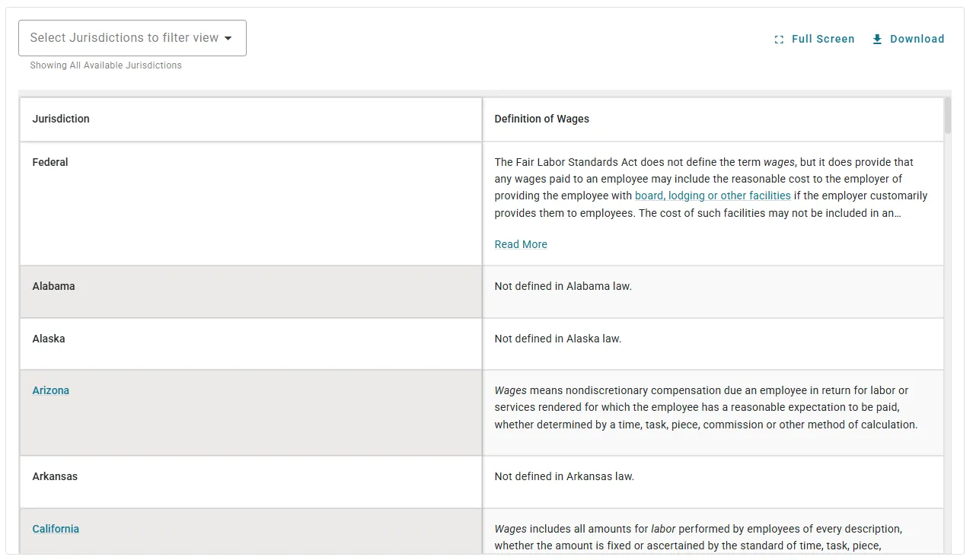Click 'Read More' under the Federal definition

coord(521,243)
